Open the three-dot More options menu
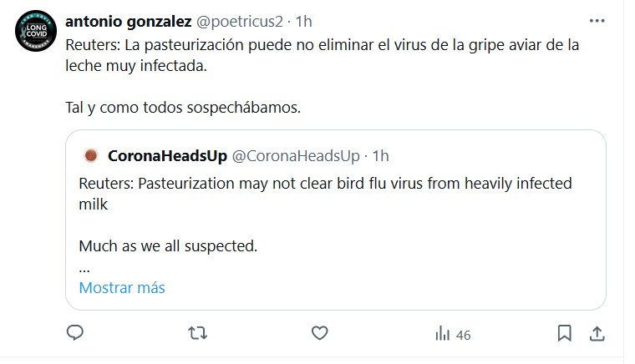This screenshot has height=364, width=635. pos(597,21)
